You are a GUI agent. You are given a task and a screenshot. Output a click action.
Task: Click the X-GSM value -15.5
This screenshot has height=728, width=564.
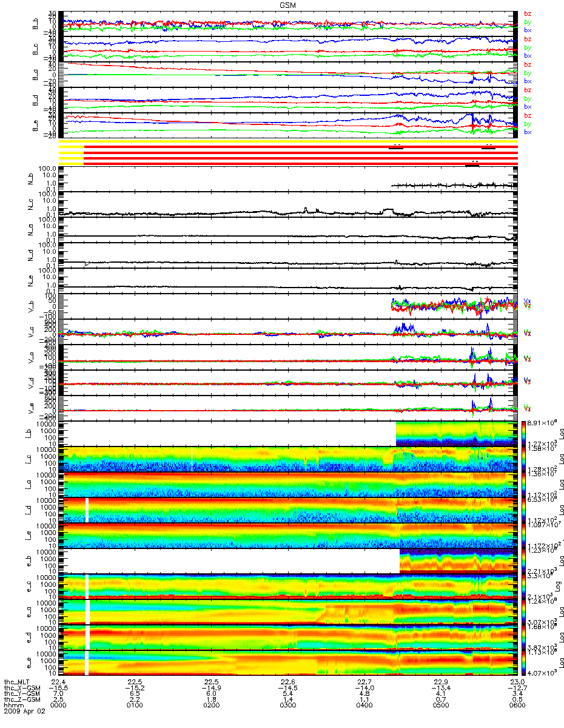58,688
